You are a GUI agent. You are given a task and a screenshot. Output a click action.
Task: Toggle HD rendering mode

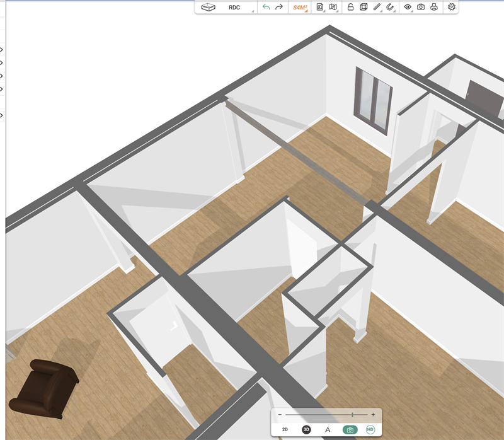coord(370,429)
